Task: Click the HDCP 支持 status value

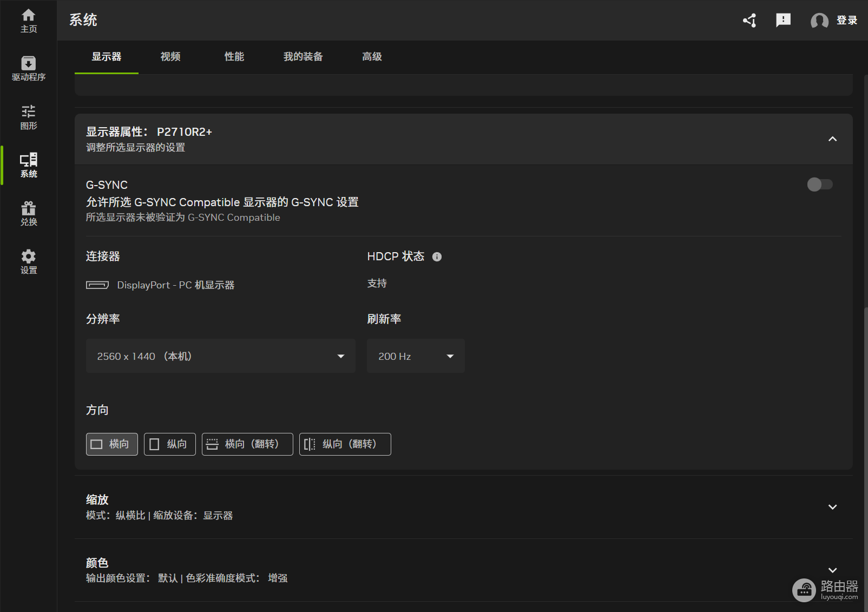Action: pos(377,284)
